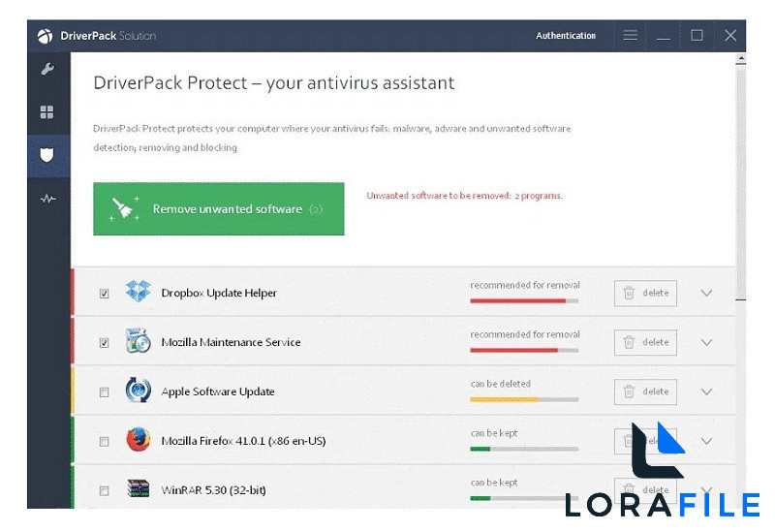Screen dimensions: 775x532
Task: Uncheck the Dropbox Update Helper checkbox
Action: (105, 294)
